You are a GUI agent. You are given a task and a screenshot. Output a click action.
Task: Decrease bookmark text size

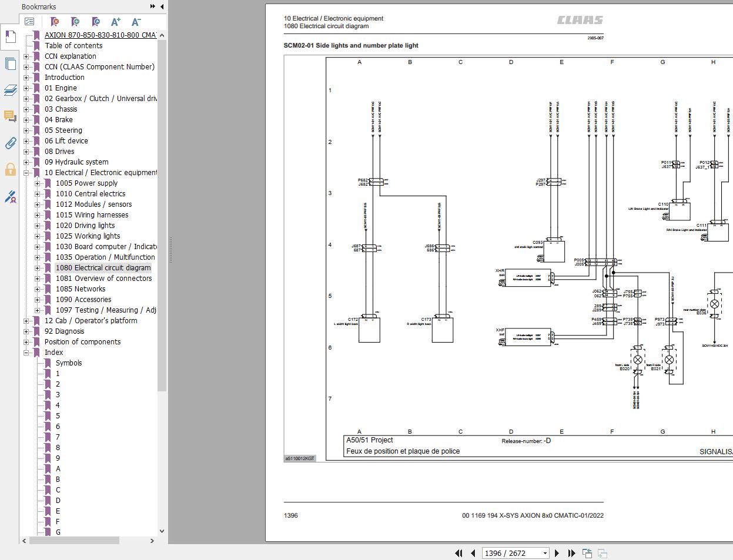(x=136, y=22)
